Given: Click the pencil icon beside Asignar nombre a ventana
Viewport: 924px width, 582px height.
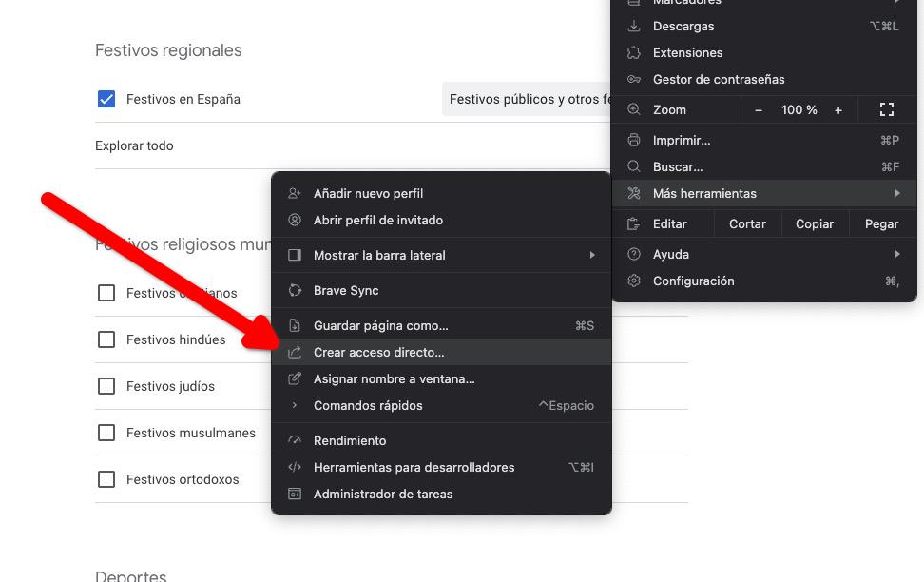Looking at the screenshot, I should pyautogui.click(x=295, y=378).
